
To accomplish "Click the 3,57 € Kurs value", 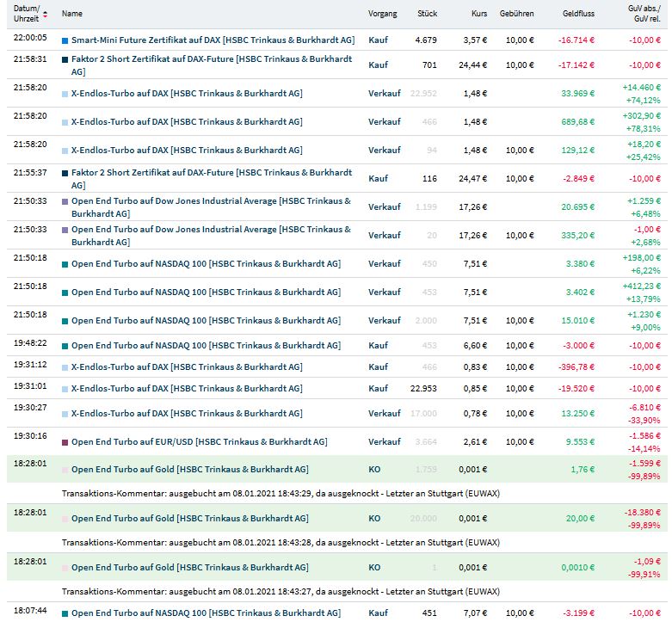I will [475, 40].
